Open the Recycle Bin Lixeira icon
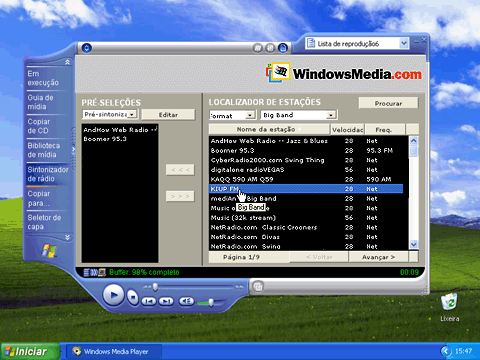The image size is (480, 360). (x=449, y=307)
